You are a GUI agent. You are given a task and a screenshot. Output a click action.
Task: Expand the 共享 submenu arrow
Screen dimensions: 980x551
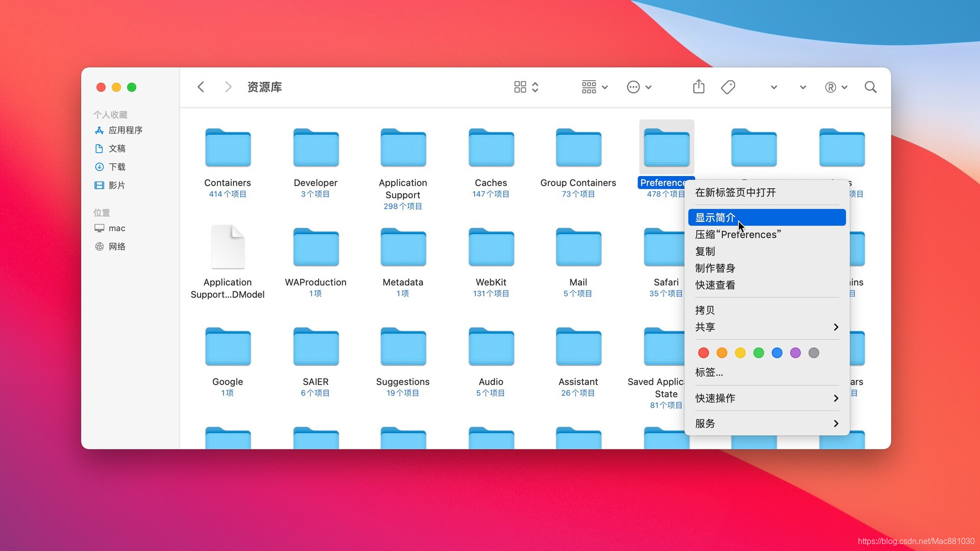click(x=836, y=327)
